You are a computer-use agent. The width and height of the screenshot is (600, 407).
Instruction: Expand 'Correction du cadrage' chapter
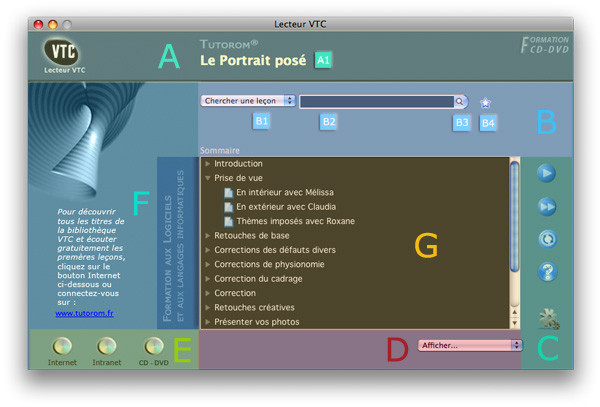(207, 279)
